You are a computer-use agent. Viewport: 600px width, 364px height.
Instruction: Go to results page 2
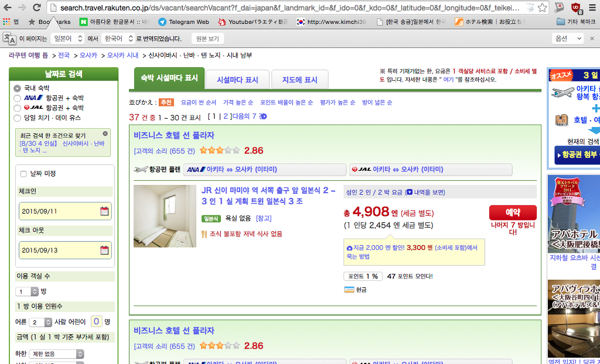pos(226,116)
